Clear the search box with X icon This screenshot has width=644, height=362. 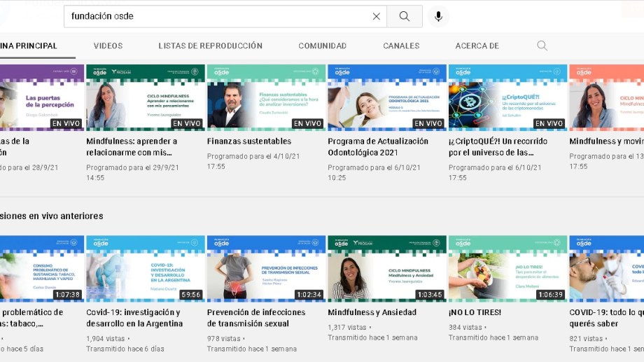[x=376, y=16]
